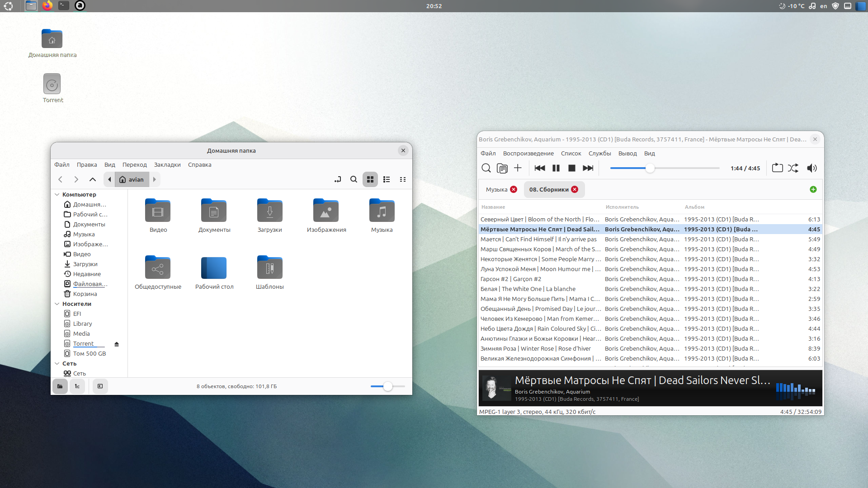Add a new playlist tab
The width and height of the screenshot is (868, 488).
[813, 189]
